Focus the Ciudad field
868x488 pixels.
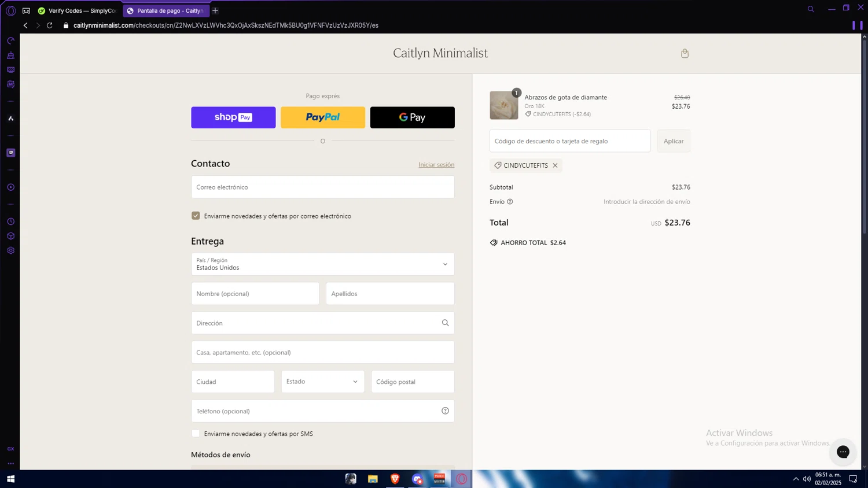tap(233, 382)
